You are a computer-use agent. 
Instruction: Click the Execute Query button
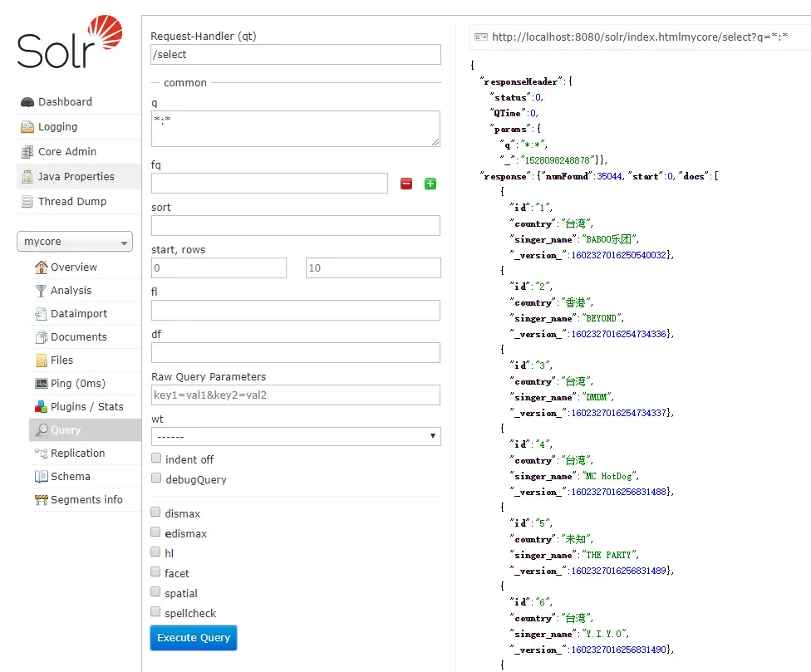[194, 638]
